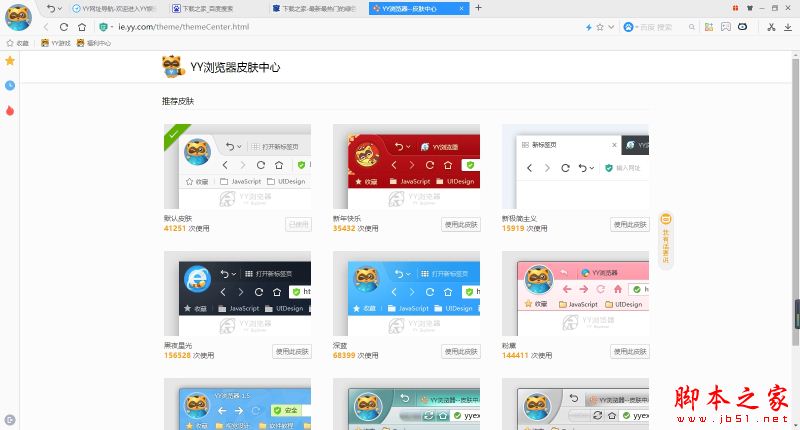Viewport: 800px width, 430px height.
Task: Bookmark this page with the star icon
Action: click(x=600, y=27)
